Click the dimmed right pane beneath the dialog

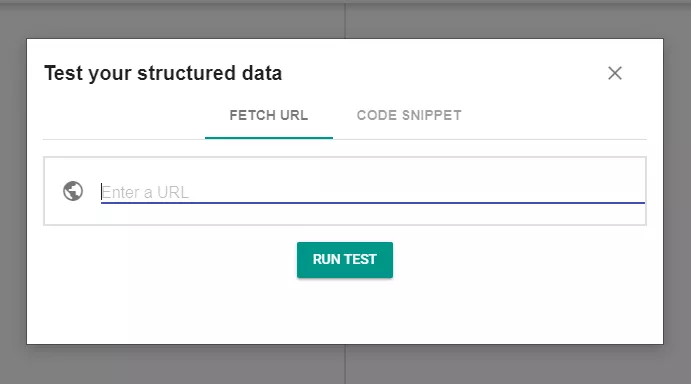click(x=519, y=365)
